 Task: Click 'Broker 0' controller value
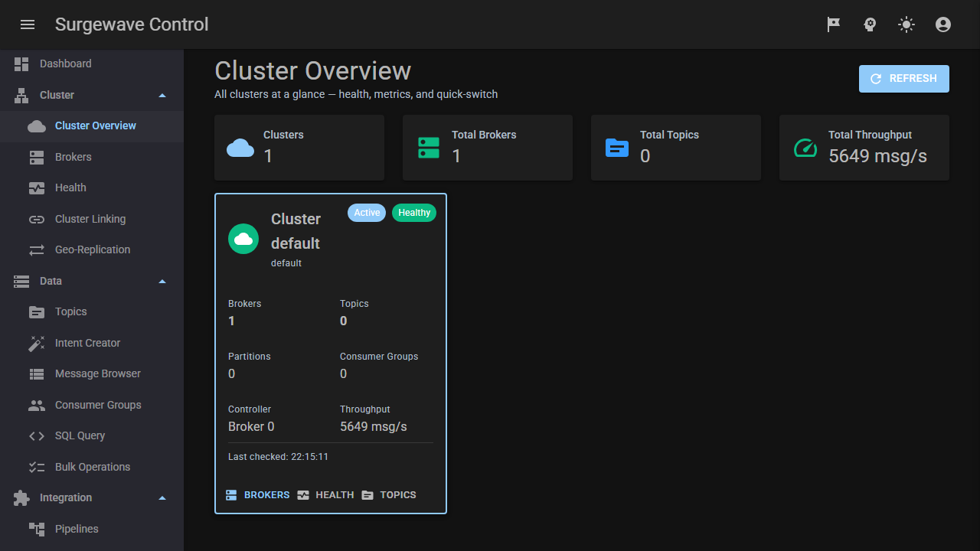(251, 427)
